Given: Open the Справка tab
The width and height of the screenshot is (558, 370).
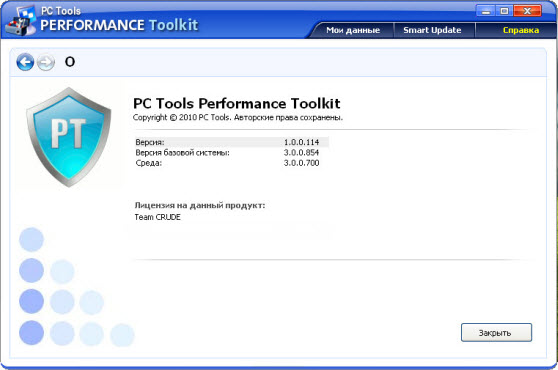Looking at the screenshot, I should click(521, 30).
